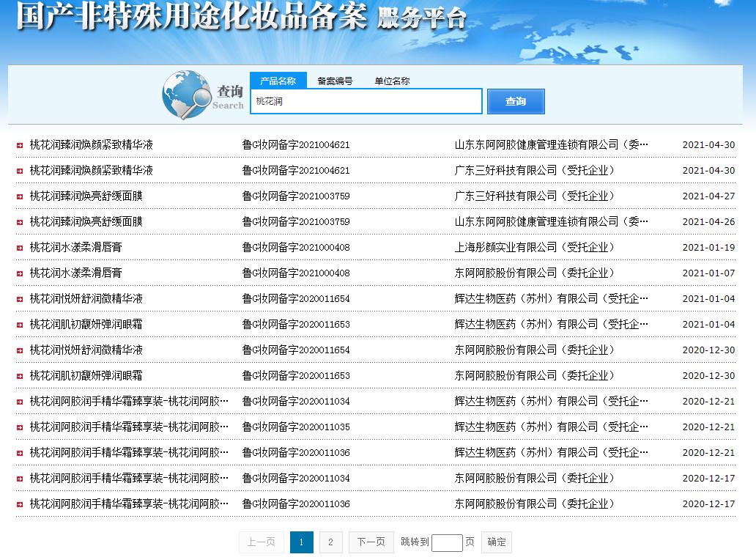Click red arrow icon on 2021-04-27 row

point(20,196)
